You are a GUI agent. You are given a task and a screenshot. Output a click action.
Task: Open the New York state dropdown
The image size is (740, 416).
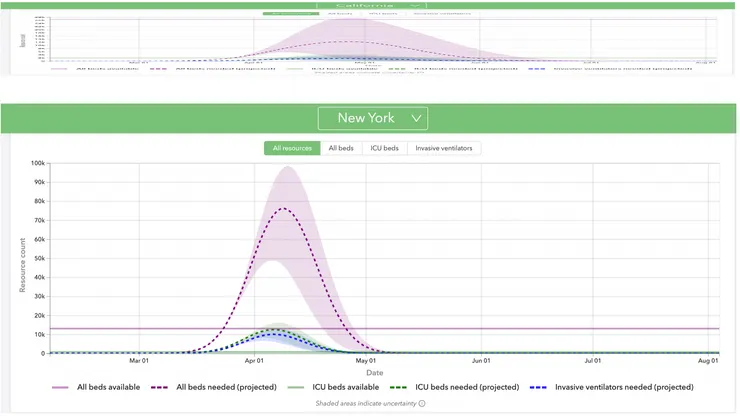point(373,118)
